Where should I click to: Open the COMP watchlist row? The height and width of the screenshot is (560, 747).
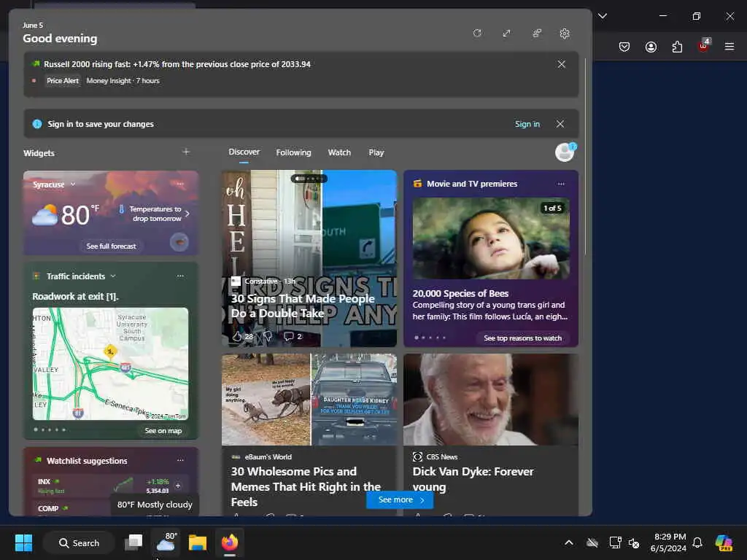[71, 508]
